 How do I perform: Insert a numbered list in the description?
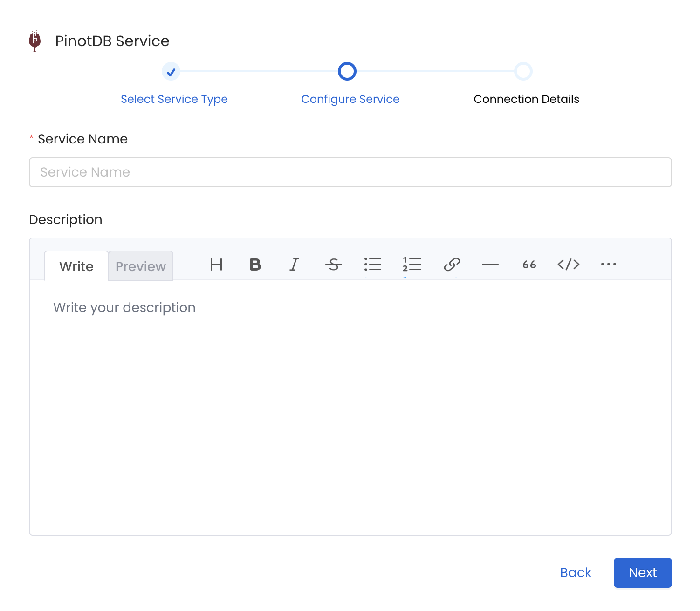pyautogui.click(x=412, y=265)
